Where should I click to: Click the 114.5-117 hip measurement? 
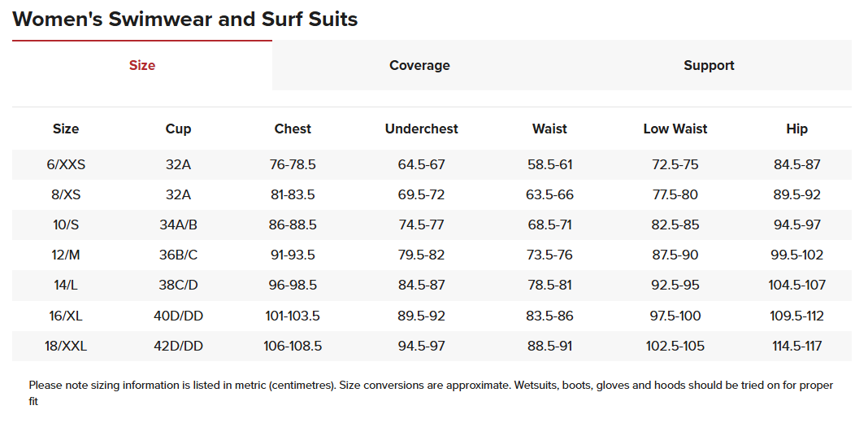coord(796,346)
